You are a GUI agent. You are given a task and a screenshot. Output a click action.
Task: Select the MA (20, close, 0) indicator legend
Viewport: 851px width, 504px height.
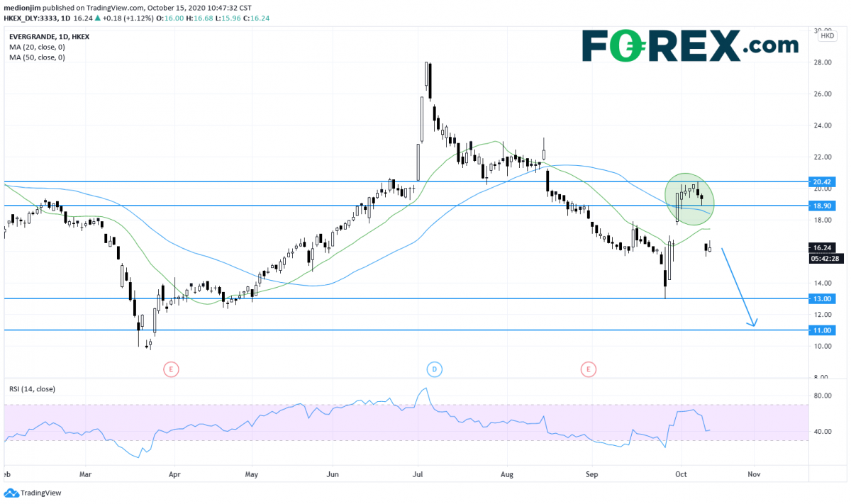[35, 46]
